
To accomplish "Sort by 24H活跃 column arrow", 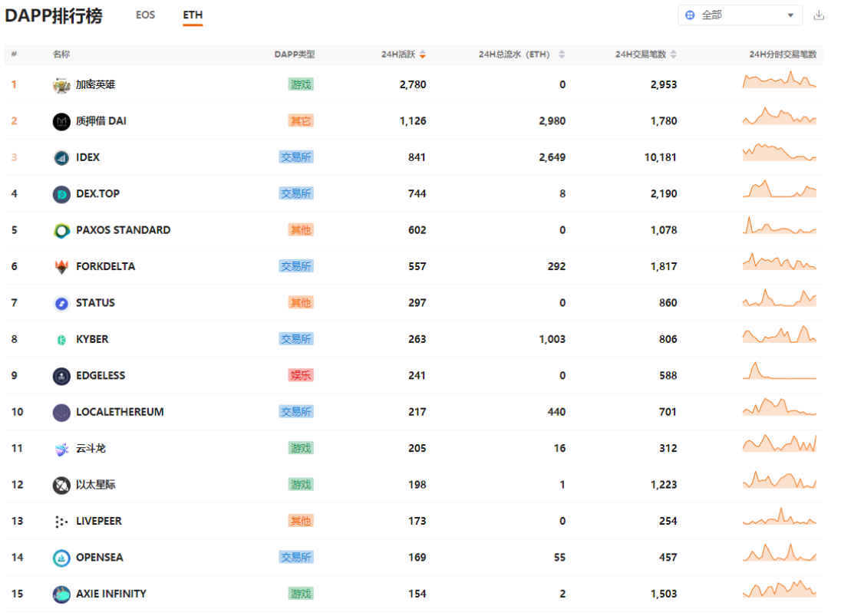I will 423,54.
